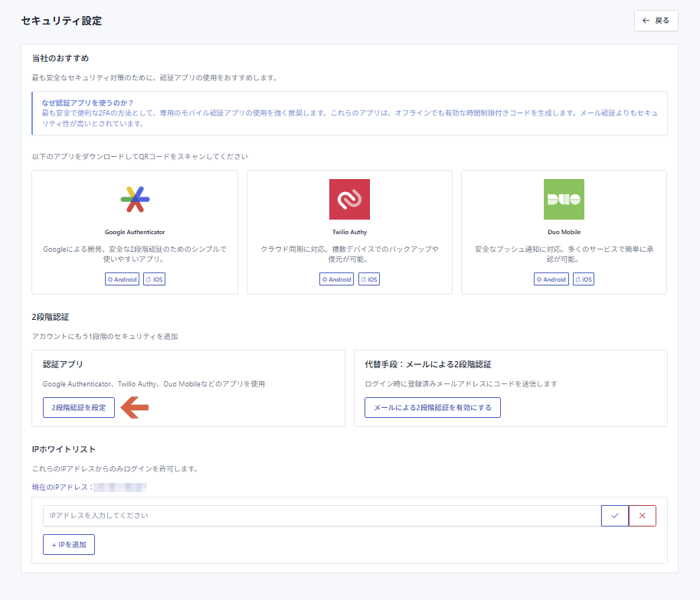Open iOS download for Twilio Authy
The height and width of the screenshot is (600, 700).
(369, 279)
